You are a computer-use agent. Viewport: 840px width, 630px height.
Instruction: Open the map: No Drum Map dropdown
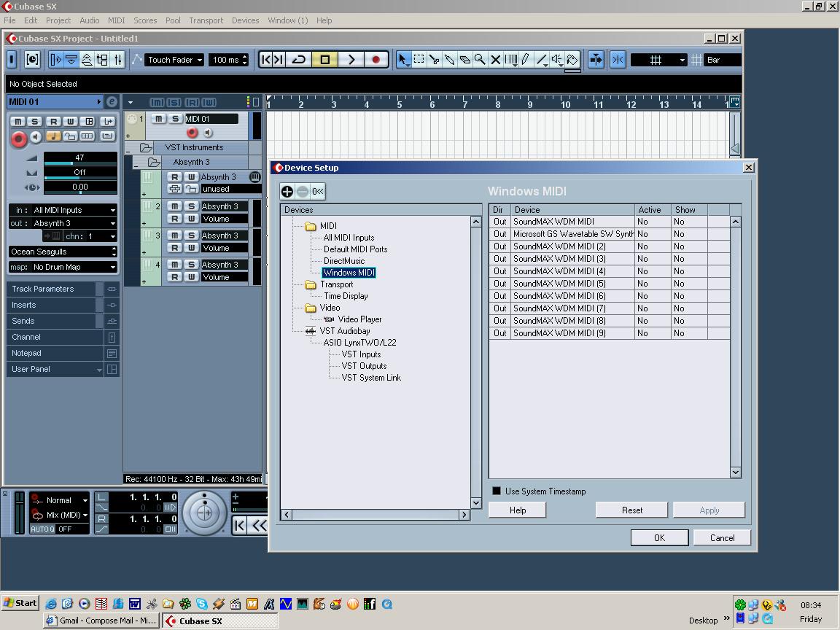point(63,267)
